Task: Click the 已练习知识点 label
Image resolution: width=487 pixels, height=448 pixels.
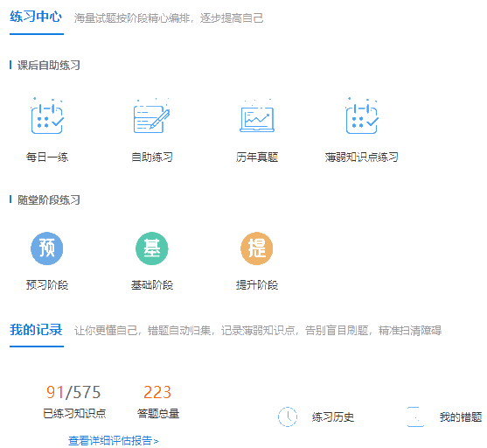Action: (x=74, y=414)
